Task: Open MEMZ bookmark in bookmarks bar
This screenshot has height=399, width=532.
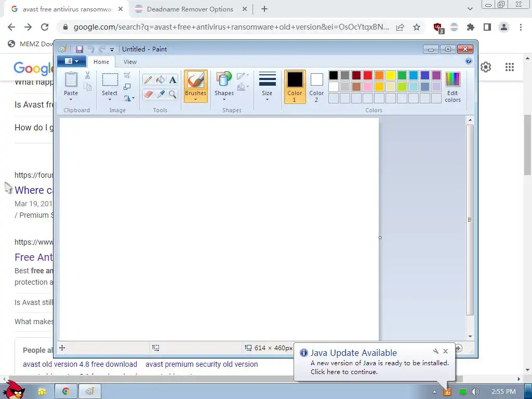Action: [31, 44]
